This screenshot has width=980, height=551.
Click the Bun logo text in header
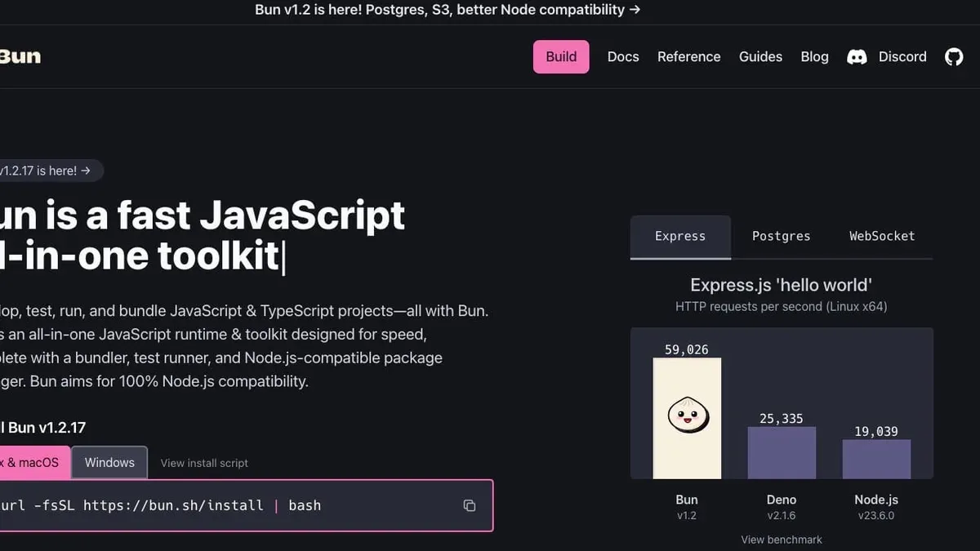coord(20,56)
